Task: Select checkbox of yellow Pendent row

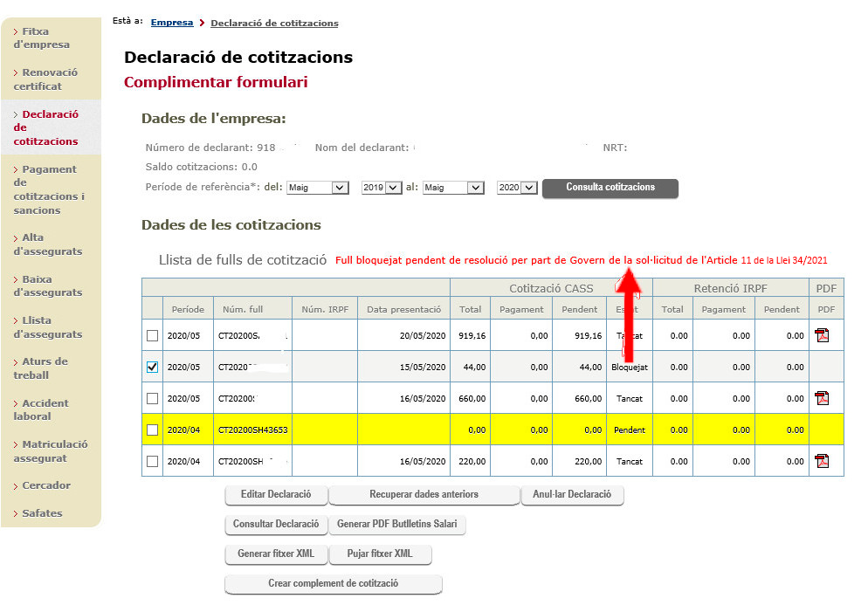Action: [x=152, y=430]
